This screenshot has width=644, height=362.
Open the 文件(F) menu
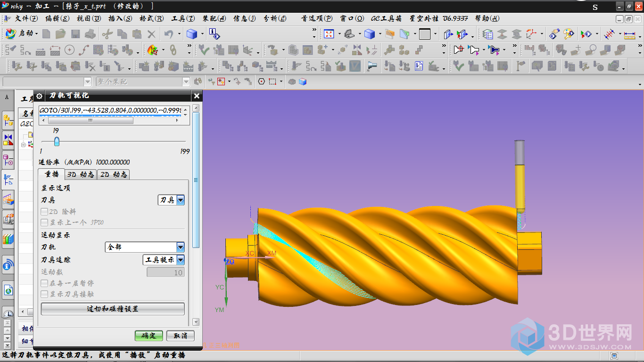(x=26, y=18)
